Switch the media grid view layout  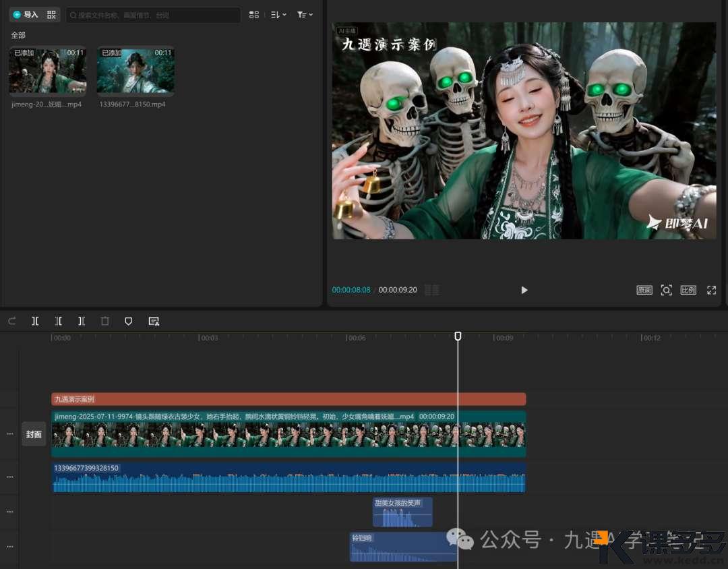pyautogui.click(x=254, y=15)
